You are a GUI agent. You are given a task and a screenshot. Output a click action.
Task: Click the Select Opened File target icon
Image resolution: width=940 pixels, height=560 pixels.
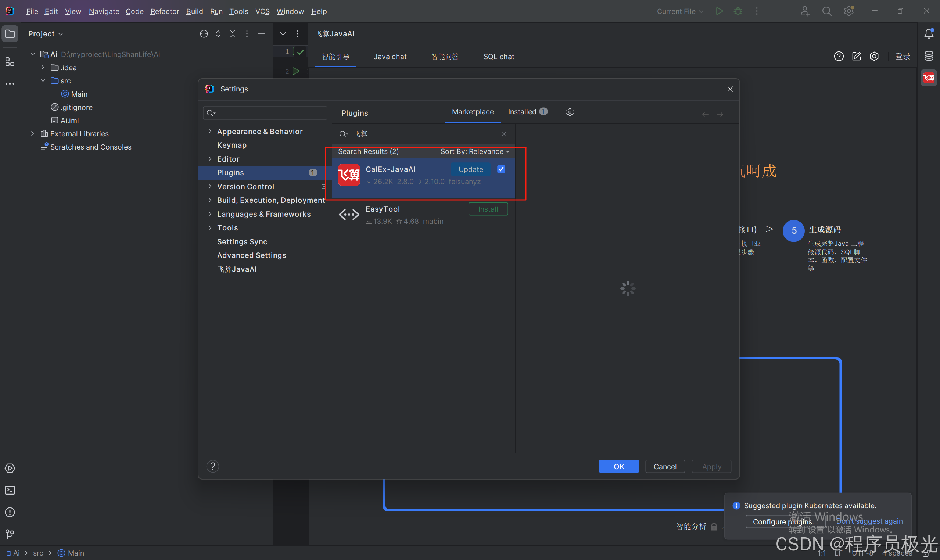pyautogui.click(x=204, y=34)
